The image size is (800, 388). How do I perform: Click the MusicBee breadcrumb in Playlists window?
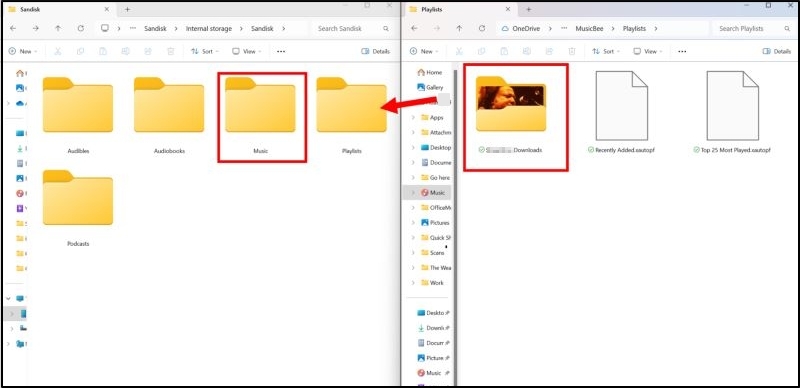pyautogui.click(x=589, y=29)
